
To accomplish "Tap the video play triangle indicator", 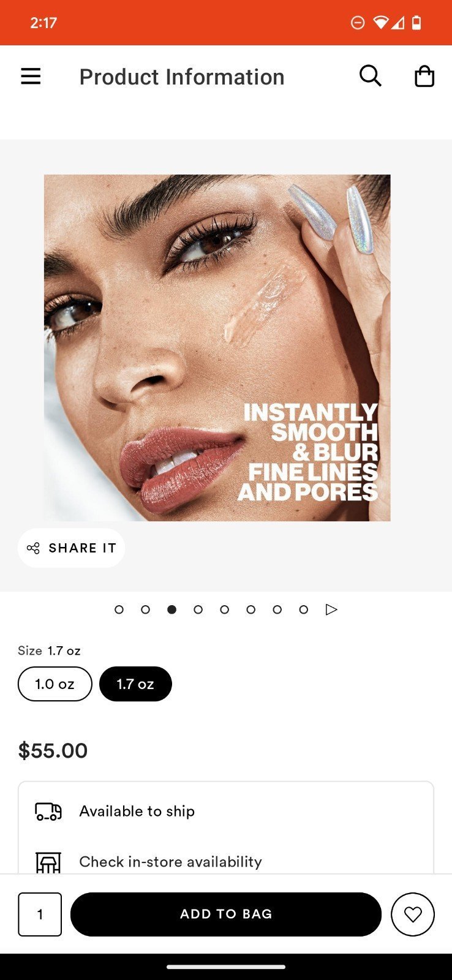I will coord(331,609).
